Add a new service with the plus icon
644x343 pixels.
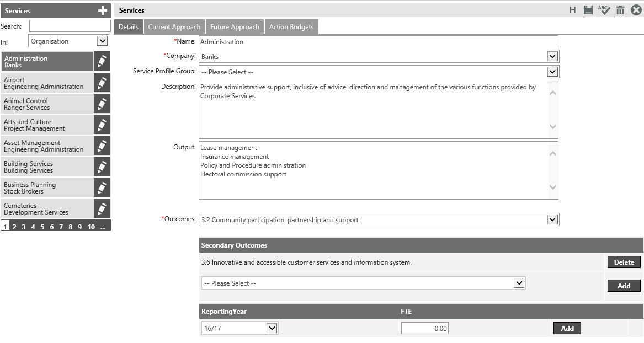click(x=102, y=10)
